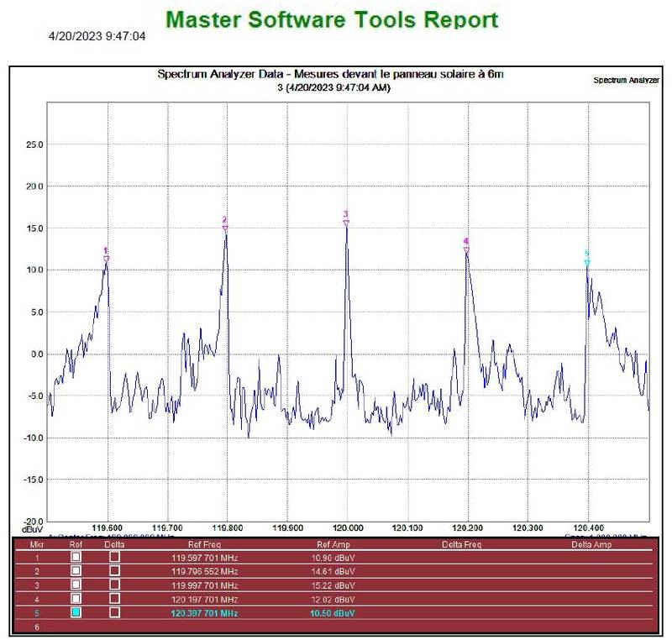
Task: Click the Ref Amp column header
Action: click(334, 544)
